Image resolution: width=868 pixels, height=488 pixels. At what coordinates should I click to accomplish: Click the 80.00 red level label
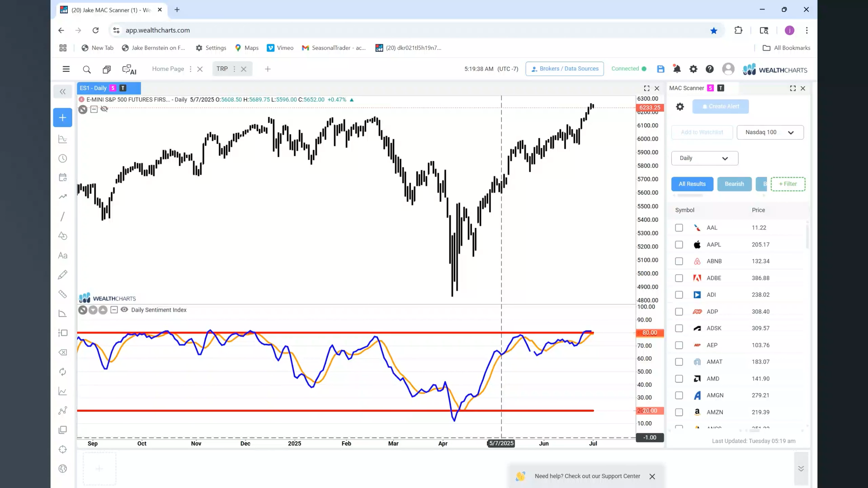pyautogui.click(x=650, y=333)
